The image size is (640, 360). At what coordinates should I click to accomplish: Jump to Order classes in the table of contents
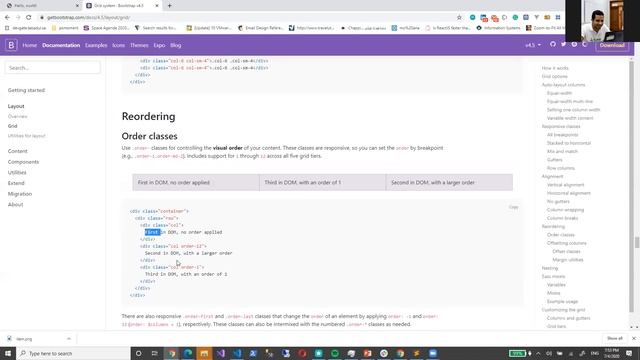tap(560, 235)
